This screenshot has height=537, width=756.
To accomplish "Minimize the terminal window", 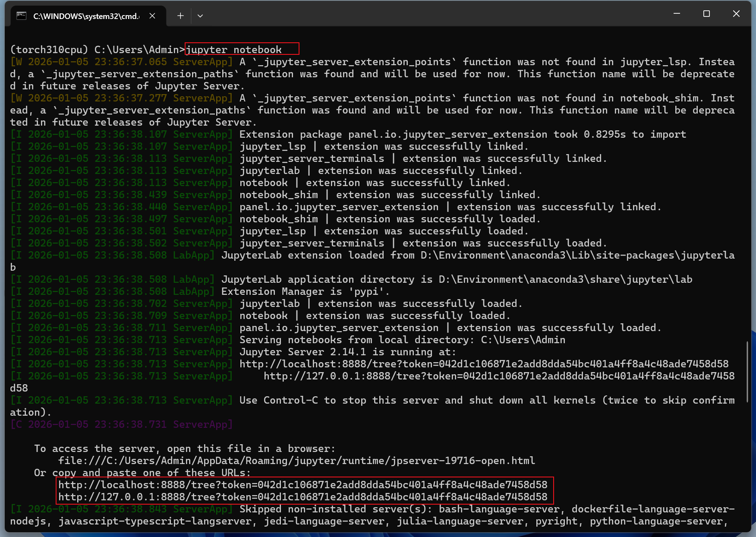I will pyautogui.click(x=677, y=14).
